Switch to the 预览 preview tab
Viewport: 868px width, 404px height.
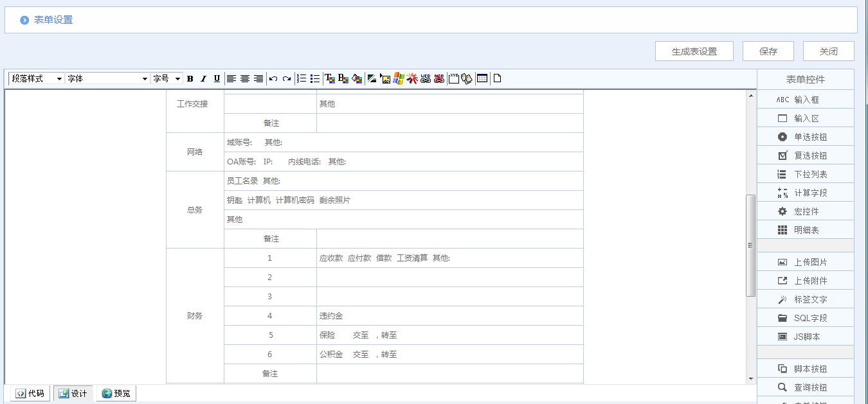pos(116,392)
